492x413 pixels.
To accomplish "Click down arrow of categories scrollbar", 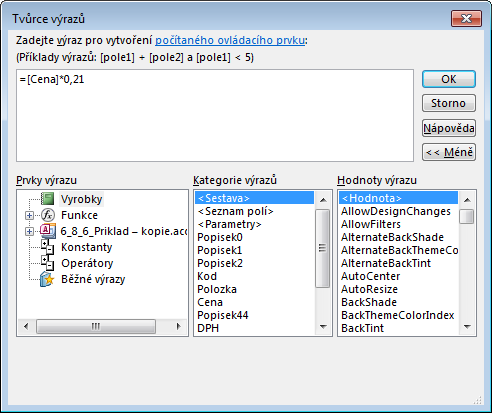I will coord(323,327).
